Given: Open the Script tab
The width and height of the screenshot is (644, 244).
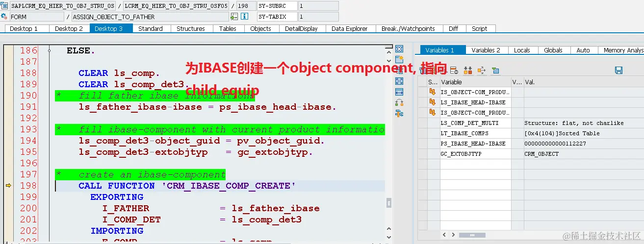Looking at the screenshot, I should [x=480, y=28].
